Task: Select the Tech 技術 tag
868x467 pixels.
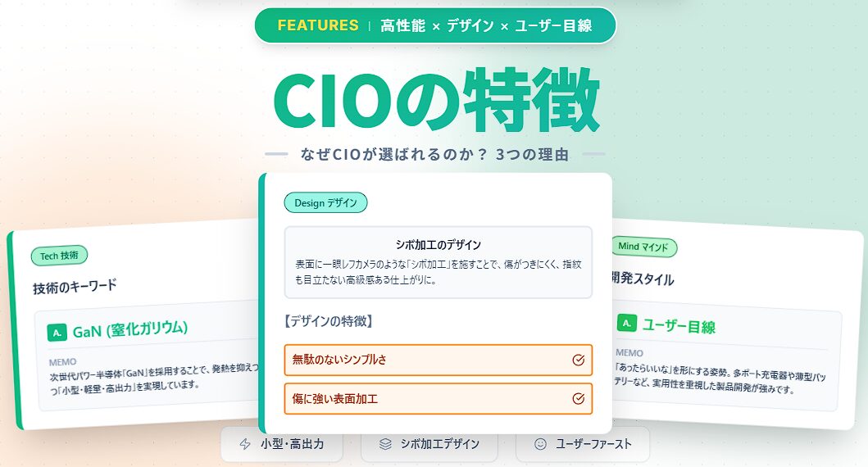Action: click(59, 256)
